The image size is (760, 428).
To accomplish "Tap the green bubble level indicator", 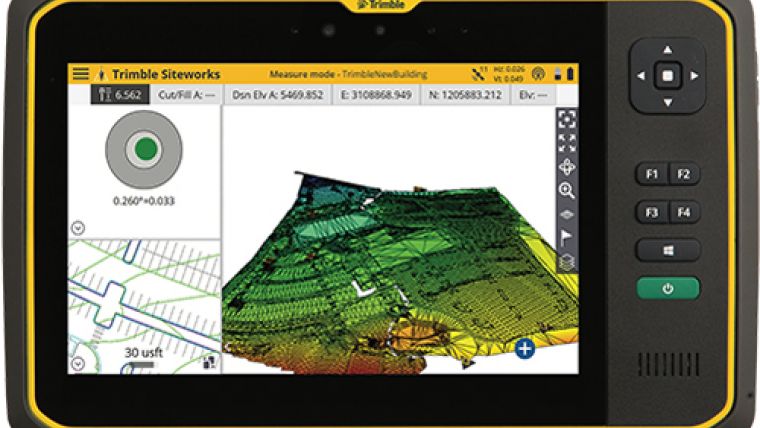I will tap(145, 149).
